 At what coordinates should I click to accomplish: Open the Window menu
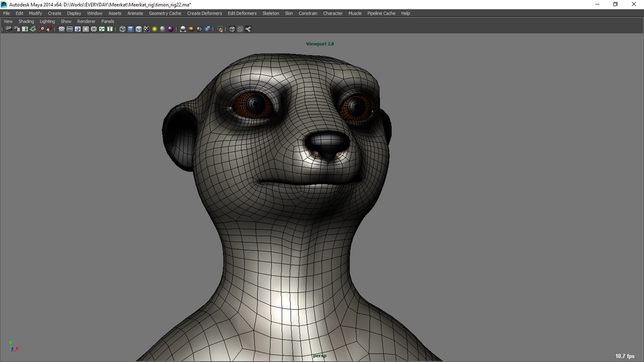click(94, 13)
